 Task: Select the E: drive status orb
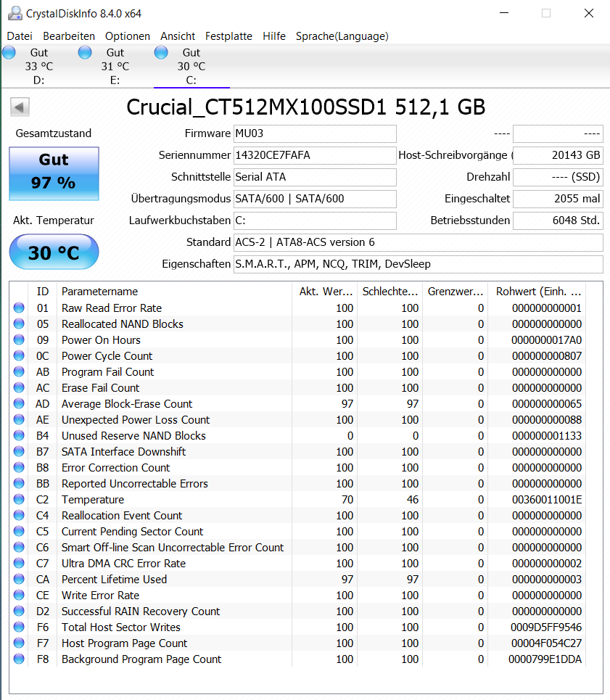click(x=85, y=53)
